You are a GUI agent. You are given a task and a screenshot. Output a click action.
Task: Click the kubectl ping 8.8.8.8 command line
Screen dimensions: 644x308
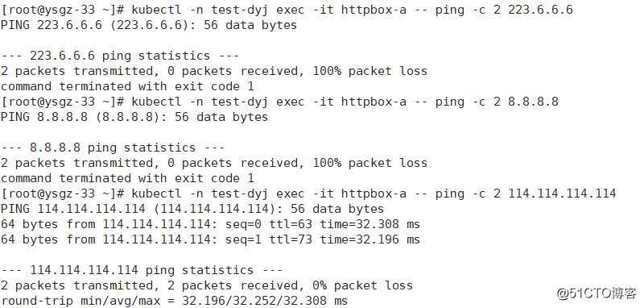point(279,102)
